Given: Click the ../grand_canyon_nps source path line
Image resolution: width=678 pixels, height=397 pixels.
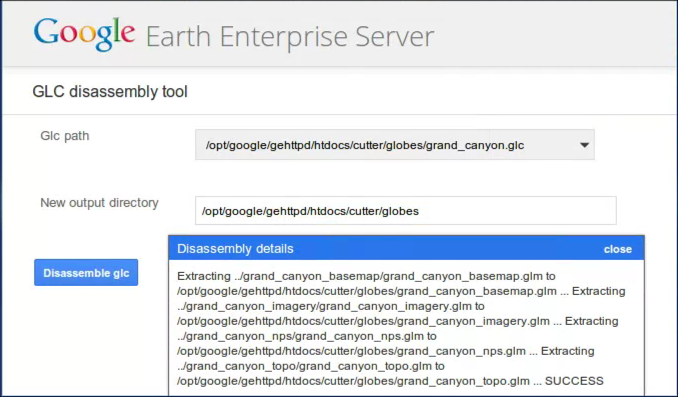Looking at the screenshot, I should point(307,336).
